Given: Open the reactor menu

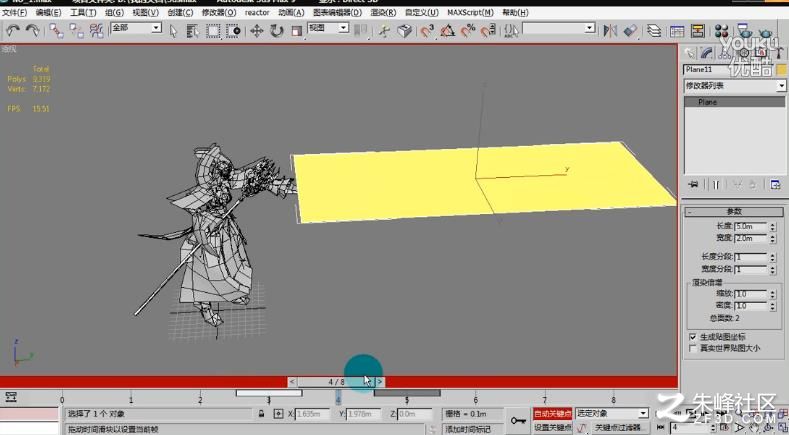Looking at the screenshot, I should pyautogui.click(x=257, y=13).
